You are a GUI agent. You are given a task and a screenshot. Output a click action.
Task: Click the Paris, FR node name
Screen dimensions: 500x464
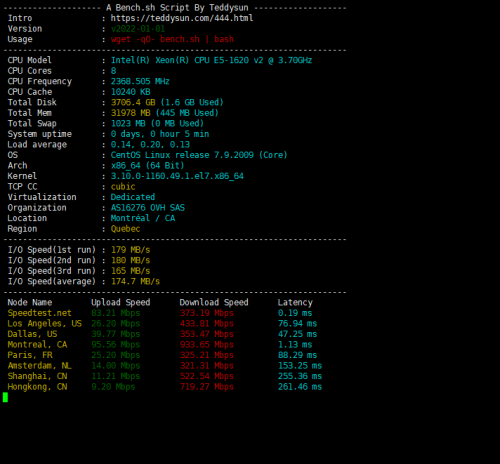(x=30, y=355)
